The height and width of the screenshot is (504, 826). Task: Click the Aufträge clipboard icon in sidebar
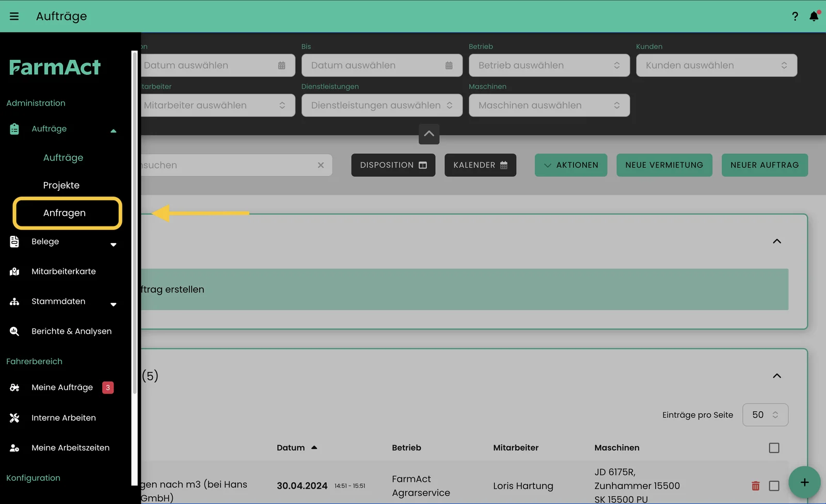coord(14,129)
